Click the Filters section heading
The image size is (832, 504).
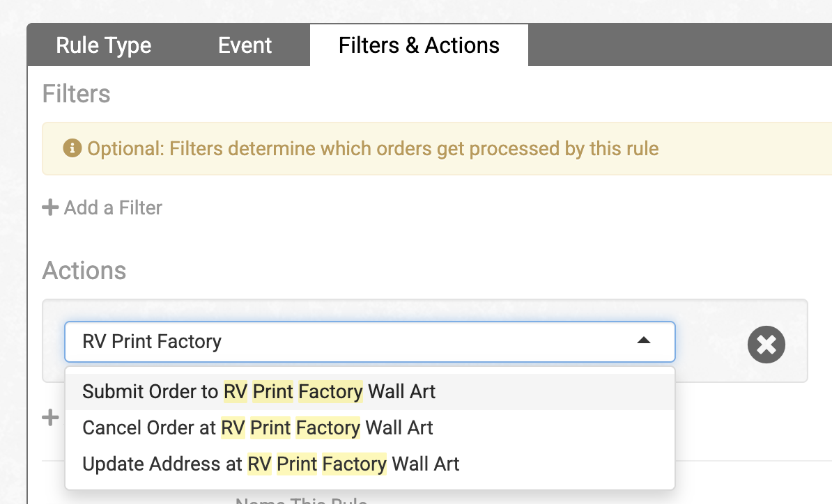tap(77, 94)
